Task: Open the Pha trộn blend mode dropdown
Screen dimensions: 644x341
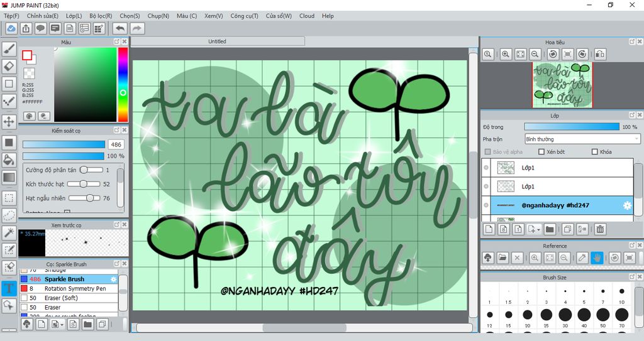Action: click(x=582, y=139)
